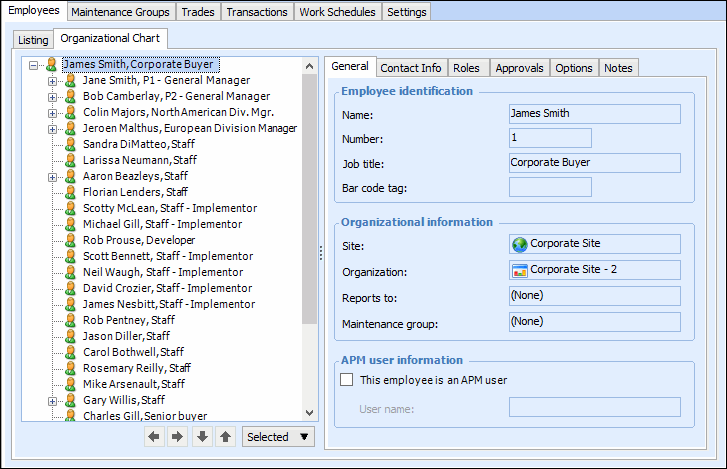Click the person icon beside Rob Prouse

(71, 240)
